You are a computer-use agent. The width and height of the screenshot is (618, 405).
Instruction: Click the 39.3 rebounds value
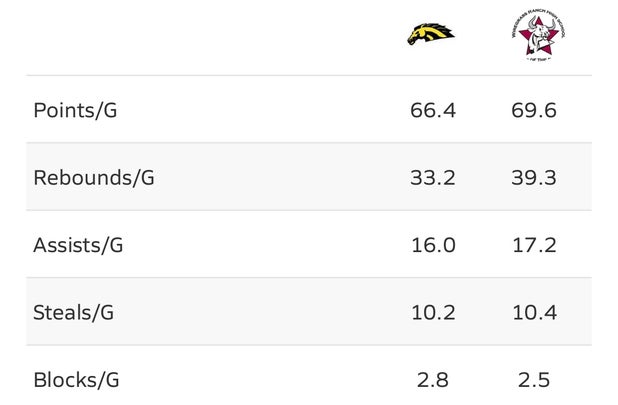534,178
